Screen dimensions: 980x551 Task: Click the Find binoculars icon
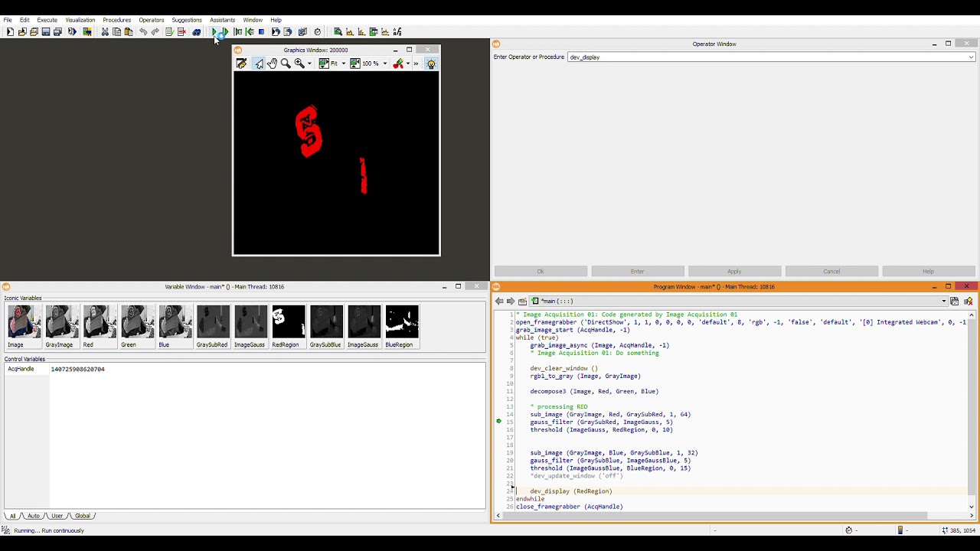point(196,31)
